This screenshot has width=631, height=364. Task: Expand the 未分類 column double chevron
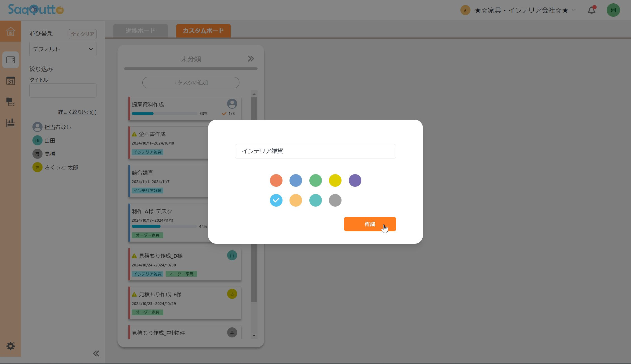pyautogui.click(x=251, y=59)
